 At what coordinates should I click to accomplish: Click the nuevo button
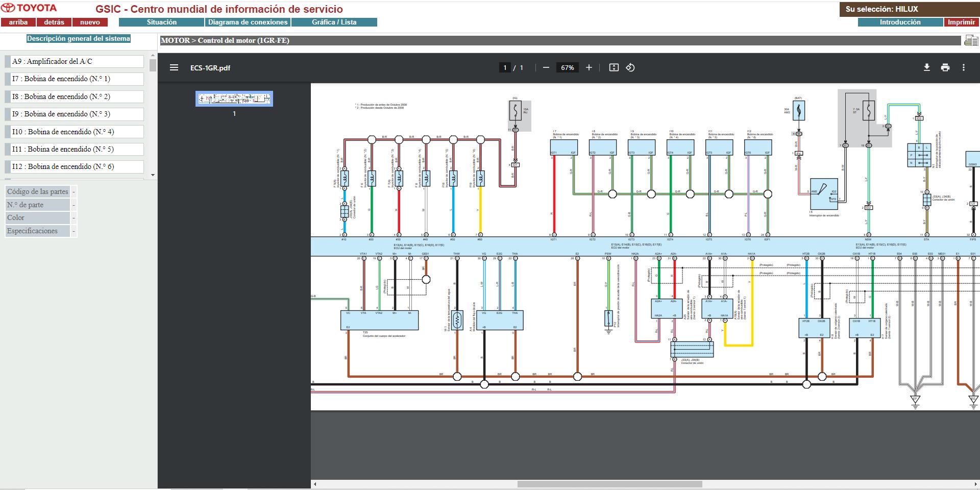pyautogui.click(x=90, y=22)
